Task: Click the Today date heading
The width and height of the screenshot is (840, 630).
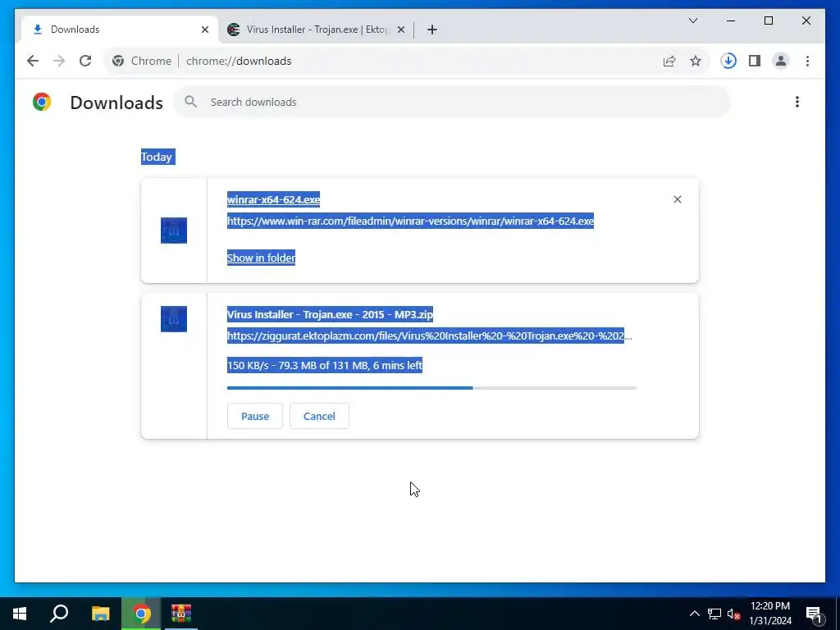Action: coord(157,157)
